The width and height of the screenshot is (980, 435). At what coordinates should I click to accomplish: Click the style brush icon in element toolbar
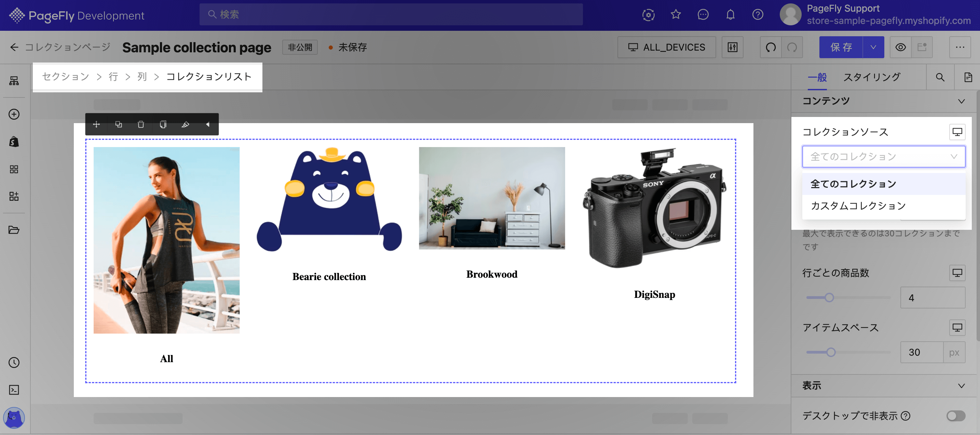point(185,124)
